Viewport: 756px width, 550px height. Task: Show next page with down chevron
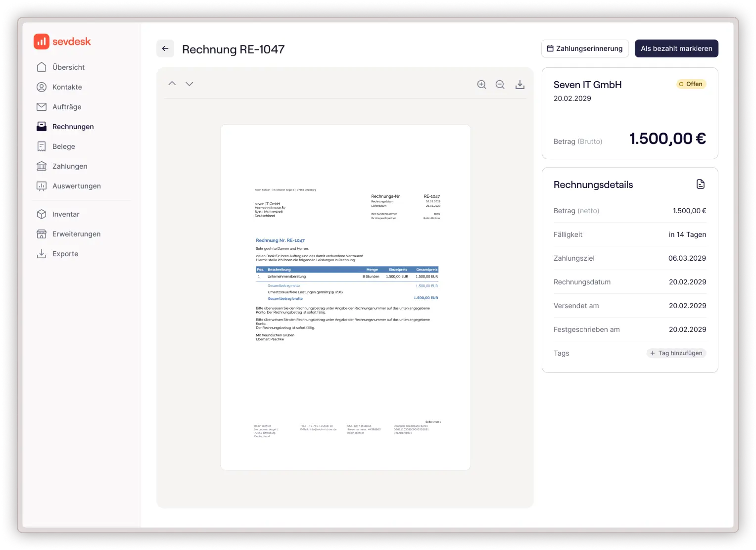(189, 84)
